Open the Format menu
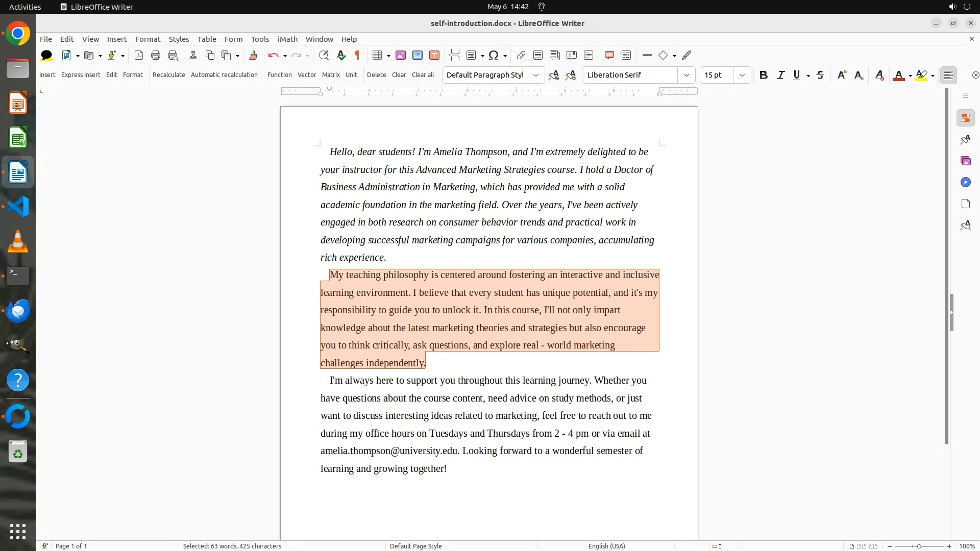Image resolution: width=980 pixels, height=551 pixels. 148,39
